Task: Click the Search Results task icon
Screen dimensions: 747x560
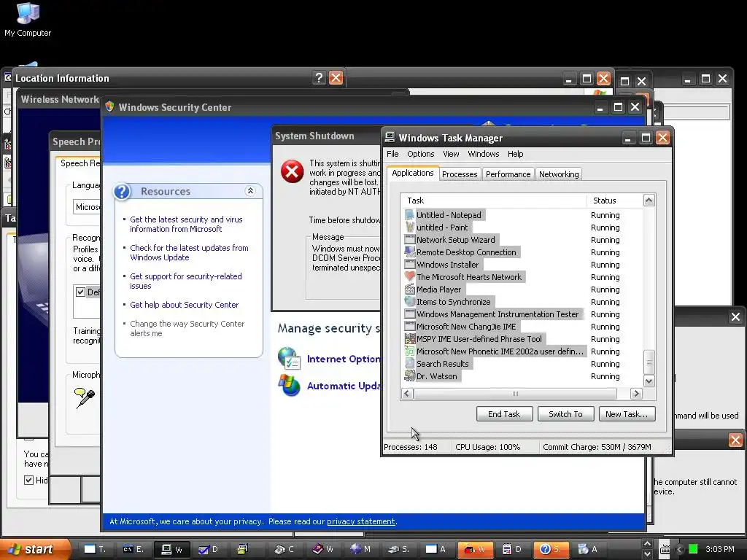Action: click(x=409, y=363)
